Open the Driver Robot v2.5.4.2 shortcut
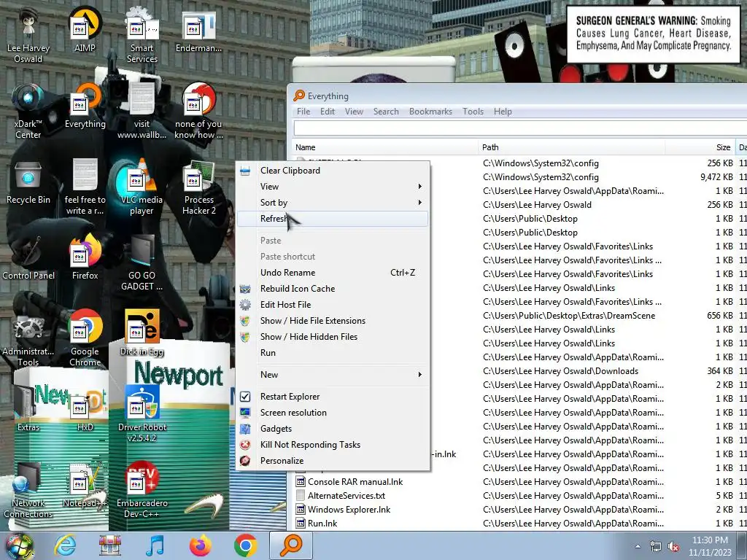This screenshot has width=747, height=560. click(142, 414)
